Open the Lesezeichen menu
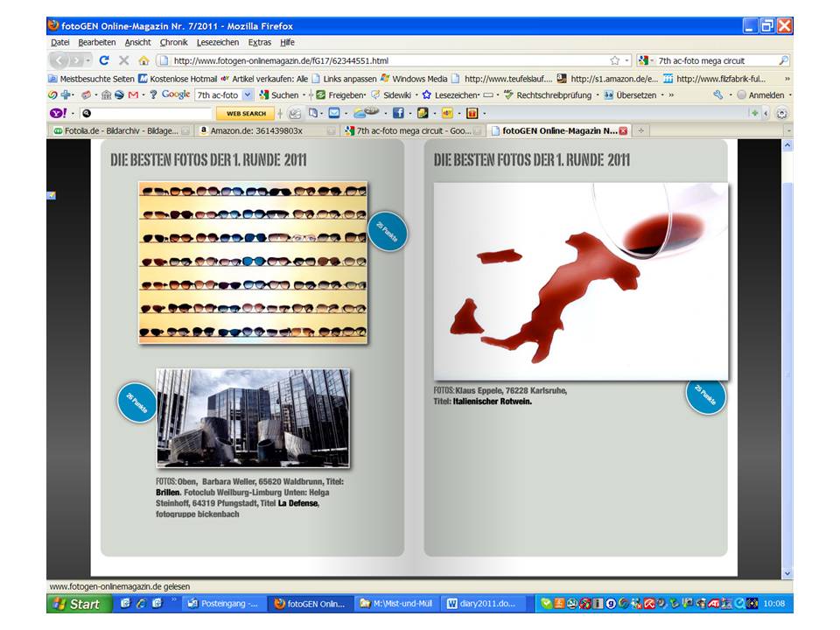 point(218,42)
